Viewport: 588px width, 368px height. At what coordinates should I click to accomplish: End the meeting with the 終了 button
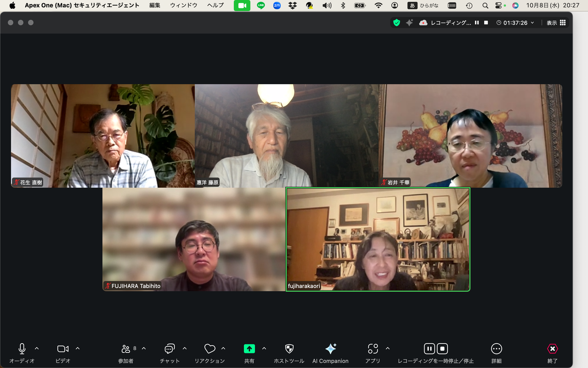[553, 353]
